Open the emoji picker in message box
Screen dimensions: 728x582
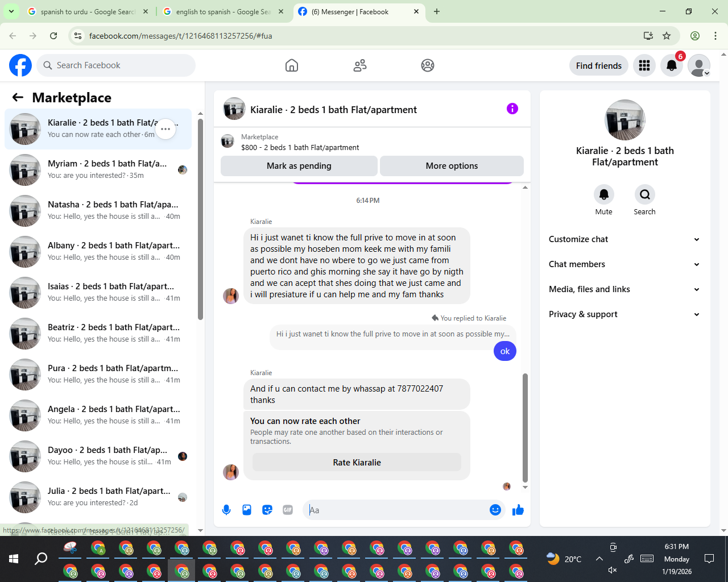click(495, 510)
